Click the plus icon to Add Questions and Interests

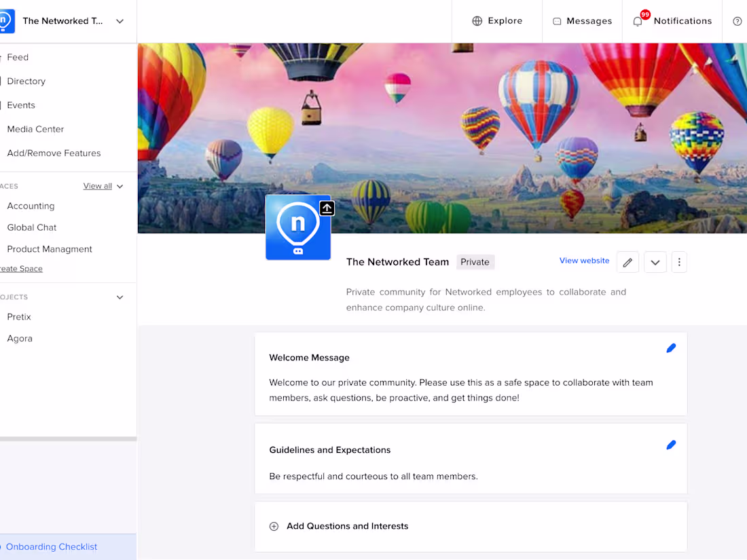(x=274, y=526)
